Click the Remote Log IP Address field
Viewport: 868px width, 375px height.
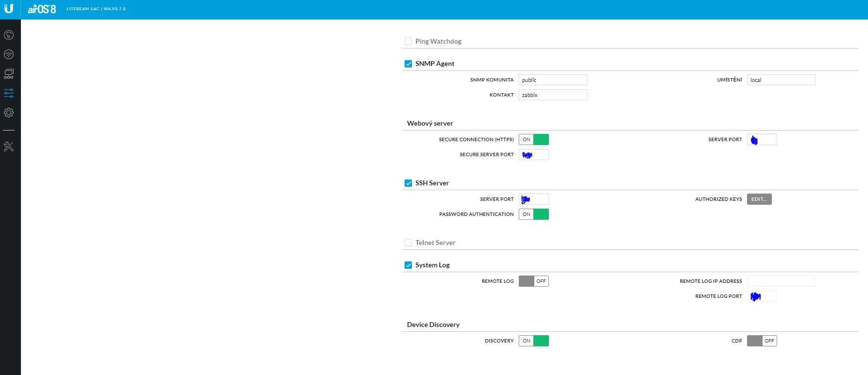click(781, 281)
